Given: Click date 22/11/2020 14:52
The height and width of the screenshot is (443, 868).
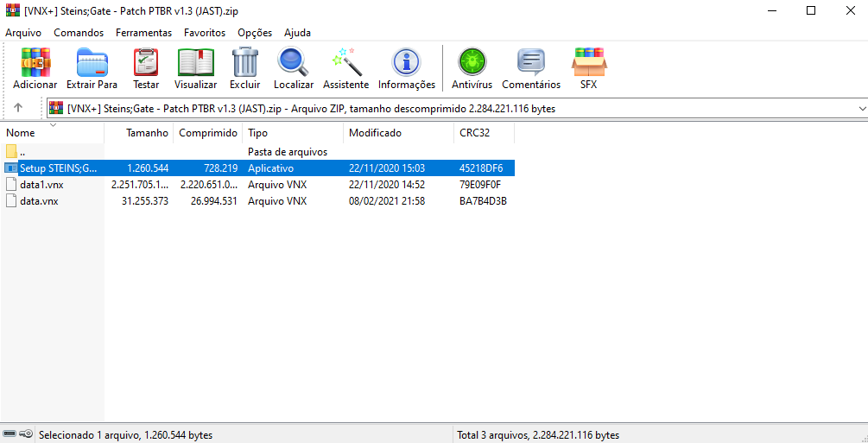Looking at the screenshot, I should click(x=387, y=185).
